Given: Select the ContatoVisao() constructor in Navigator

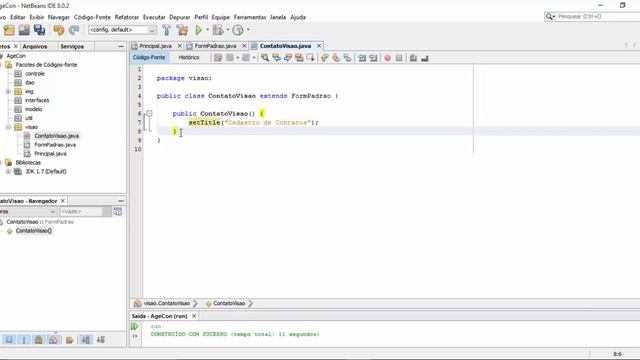Looking at the screenshot, I should (33, 231).
